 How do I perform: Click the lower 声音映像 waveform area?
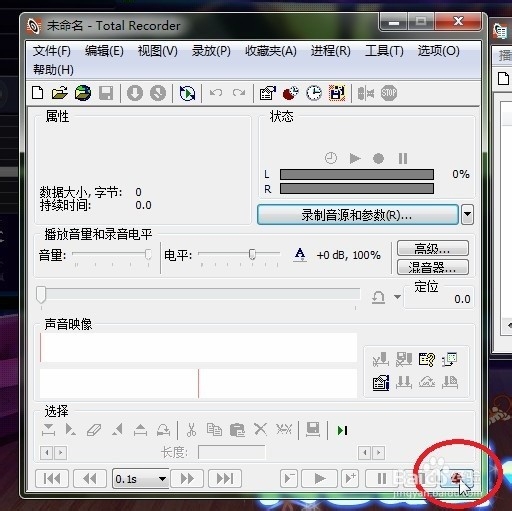pyautogui.click(x=198, y=383)
